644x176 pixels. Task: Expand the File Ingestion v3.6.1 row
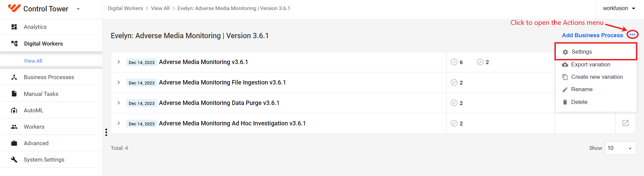click(119, 82)
